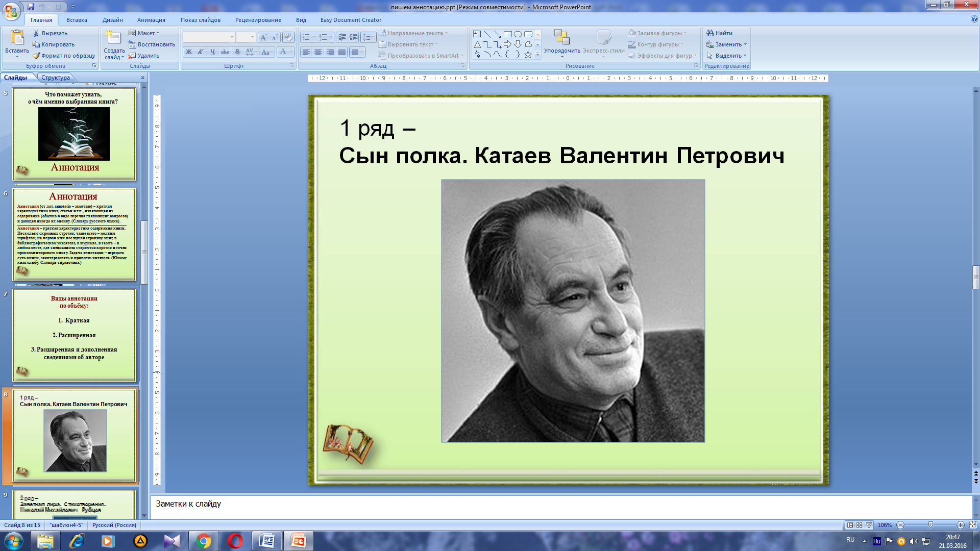Screen dimensions: 980x551
Task: Click the notes field Заметки к слайду
Action: [x=561, y=507]
